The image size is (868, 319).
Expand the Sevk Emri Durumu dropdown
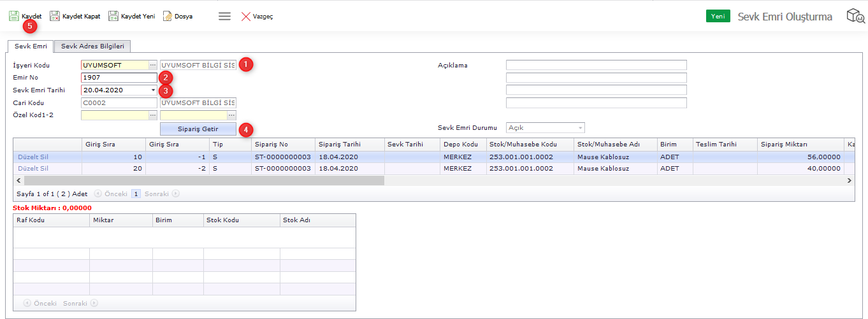click(x=580, y=128)
